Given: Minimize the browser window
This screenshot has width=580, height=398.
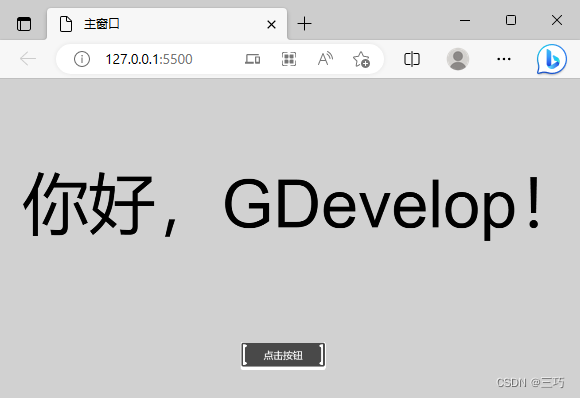Looking at the screenshot, I should (465, 20).
